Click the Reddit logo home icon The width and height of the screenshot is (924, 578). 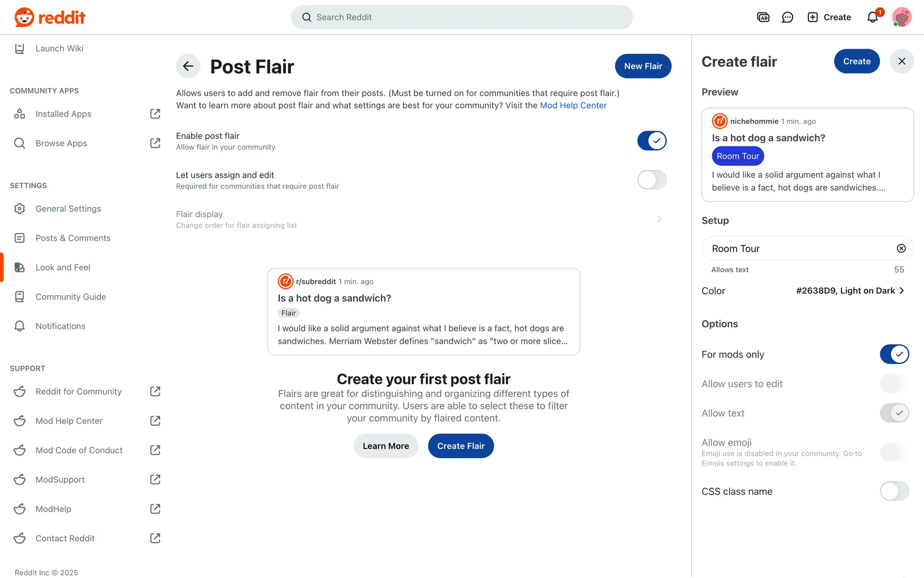point(24,17)
